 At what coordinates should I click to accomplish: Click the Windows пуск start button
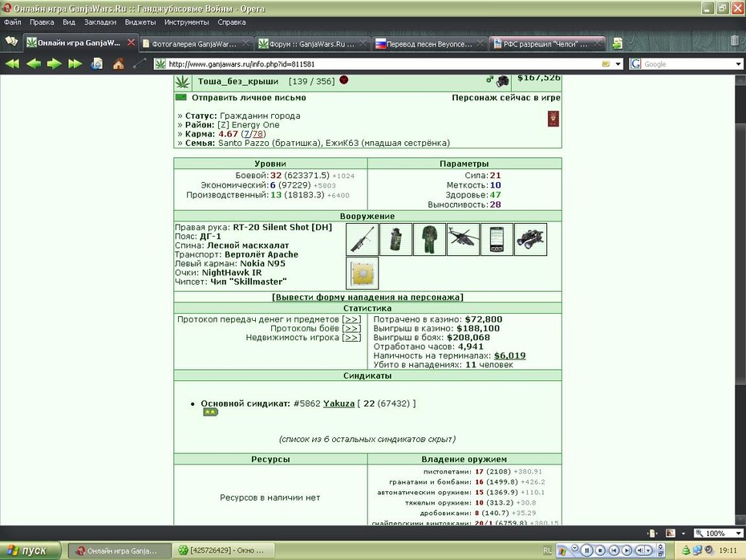pyautogui.click(x=30, y=550)
